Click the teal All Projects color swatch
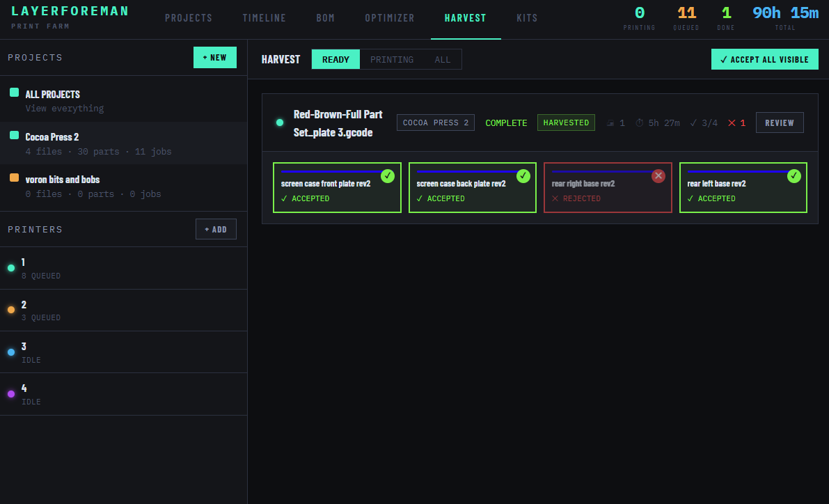The image size is (829, 504). coord(15,93)
